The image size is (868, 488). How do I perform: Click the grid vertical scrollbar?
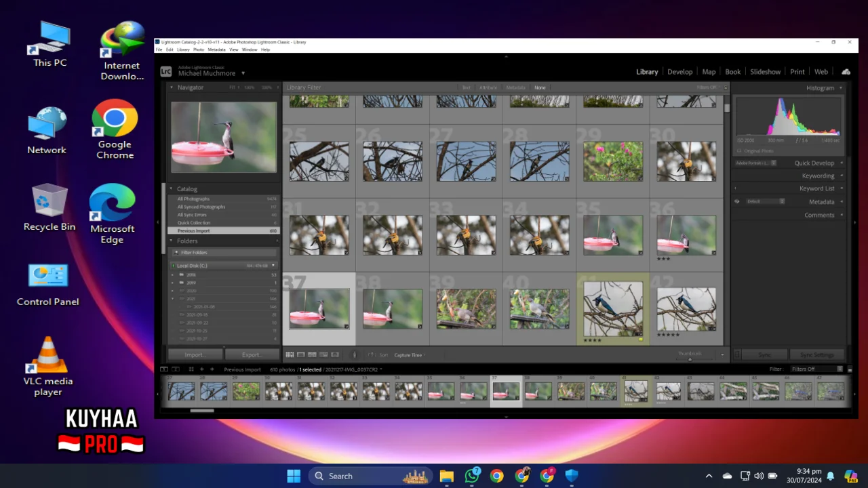tap(727, 107)
